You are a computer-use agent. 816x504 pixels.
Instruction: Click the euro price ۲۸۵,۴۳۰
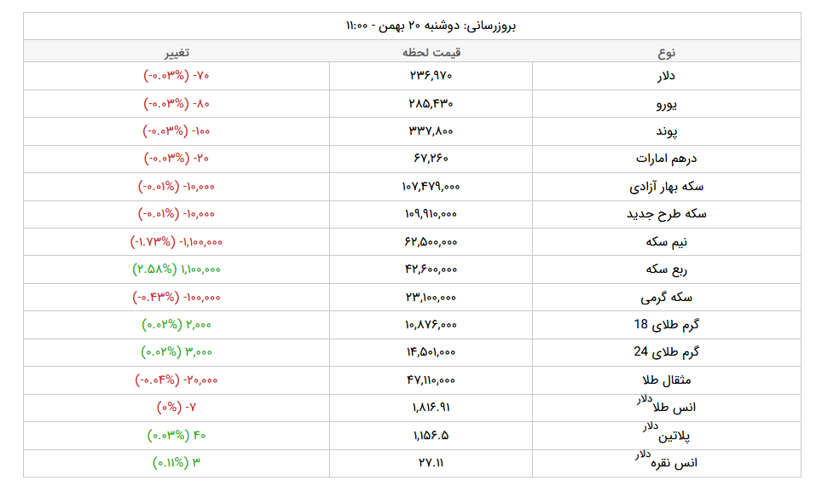point(431,103)
